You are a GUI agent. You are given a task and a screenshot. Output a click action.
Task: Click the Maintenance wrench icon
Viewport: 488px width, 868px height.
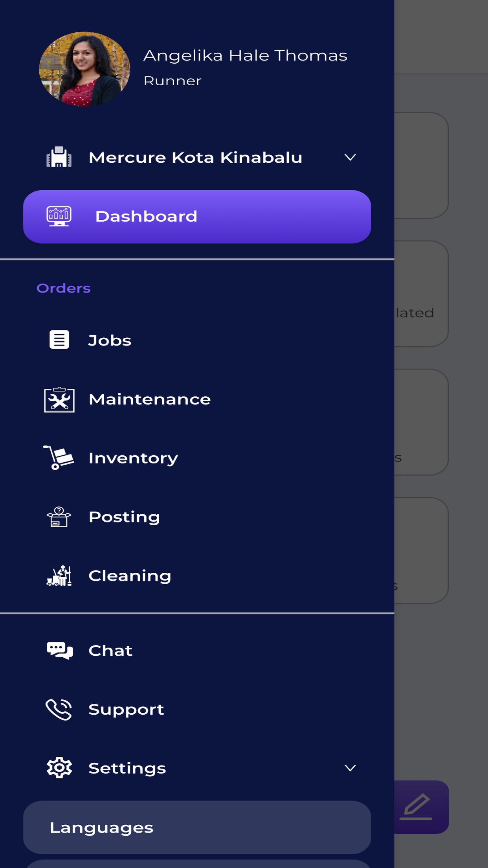point(59,399)
